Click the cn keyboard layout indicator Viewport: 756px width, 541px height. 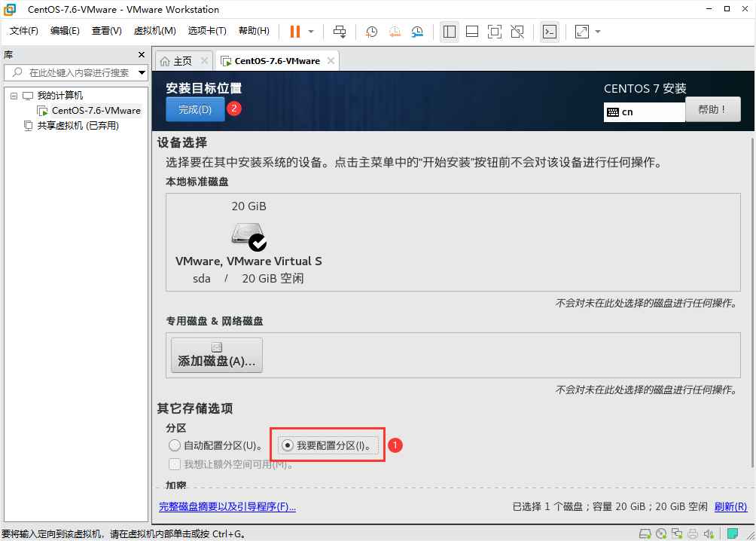(x=644, y=112)
